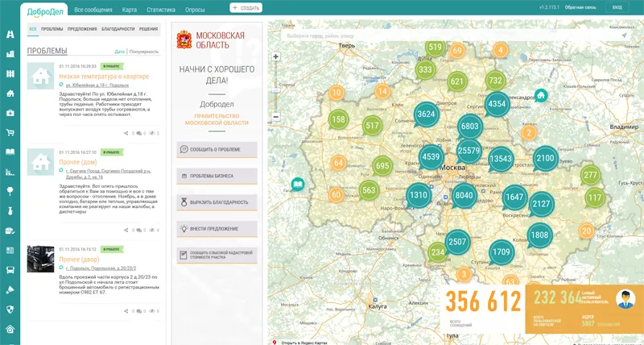Image resolution: width=644 pixels, height=345 pixels.
Task: Click address ул. Юбилейная д.18 г. Подольск
Action: pyautogui.click(x=97, y=85)
